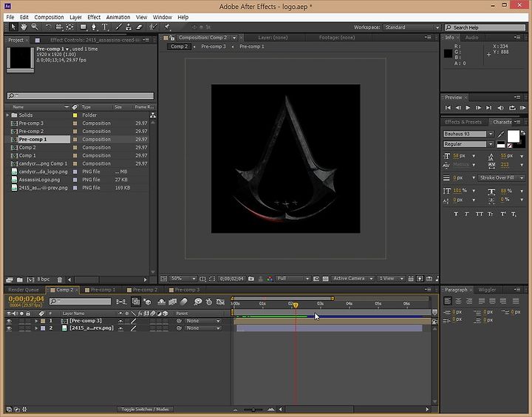
Task: Click Play in the Preview panel
Action: coord(468,108)
